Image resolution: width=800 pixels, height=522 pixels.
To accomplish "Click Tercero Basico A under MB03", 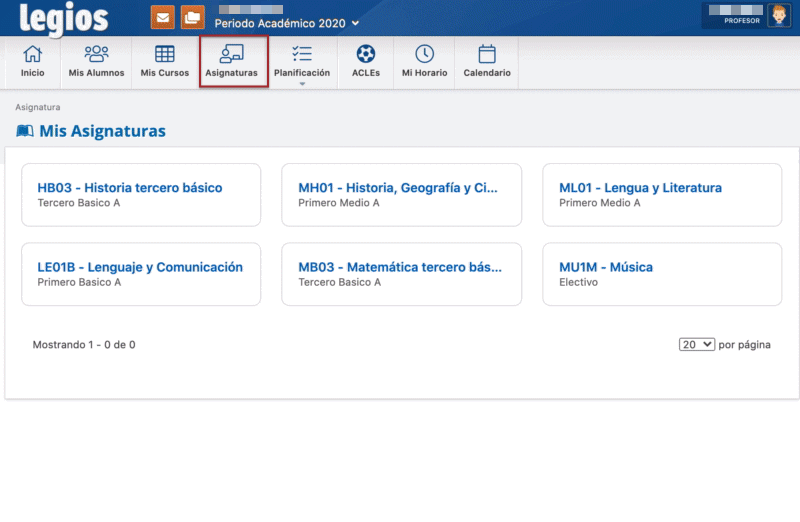I will click(339, 283).
